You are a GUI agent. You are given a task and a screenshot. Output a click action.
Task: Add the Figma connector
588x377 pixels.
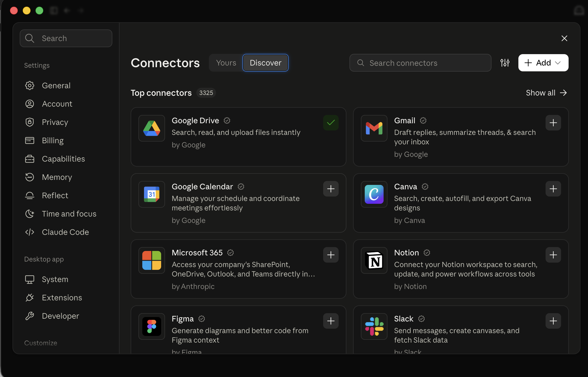tap(331, 321)
